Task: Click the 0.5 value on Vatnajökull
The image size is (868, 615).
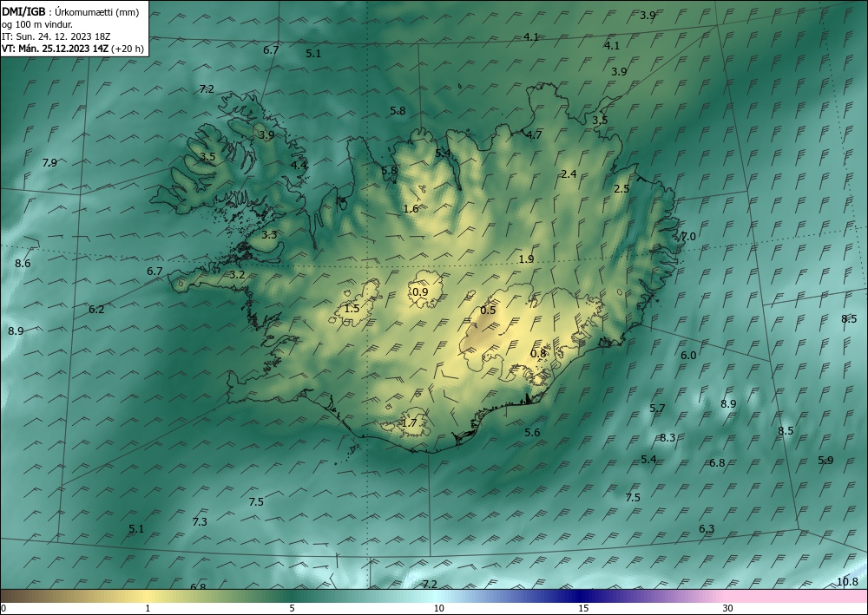Action: [488, 311]
